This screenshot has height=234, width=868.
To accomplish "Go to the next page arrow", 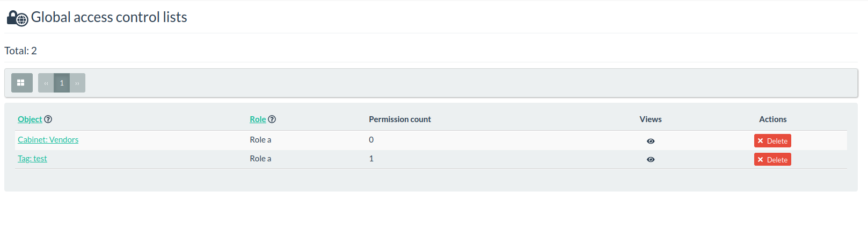I will 77,83.
